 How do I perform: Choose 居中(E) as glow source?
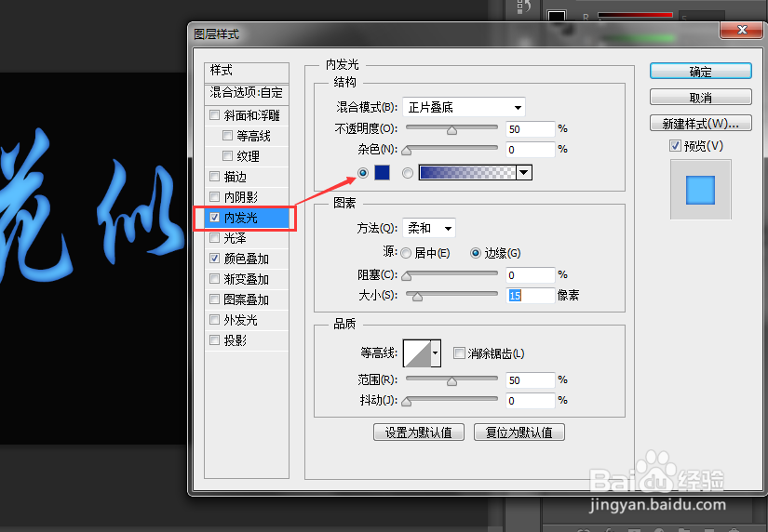(x=406, y=253)
